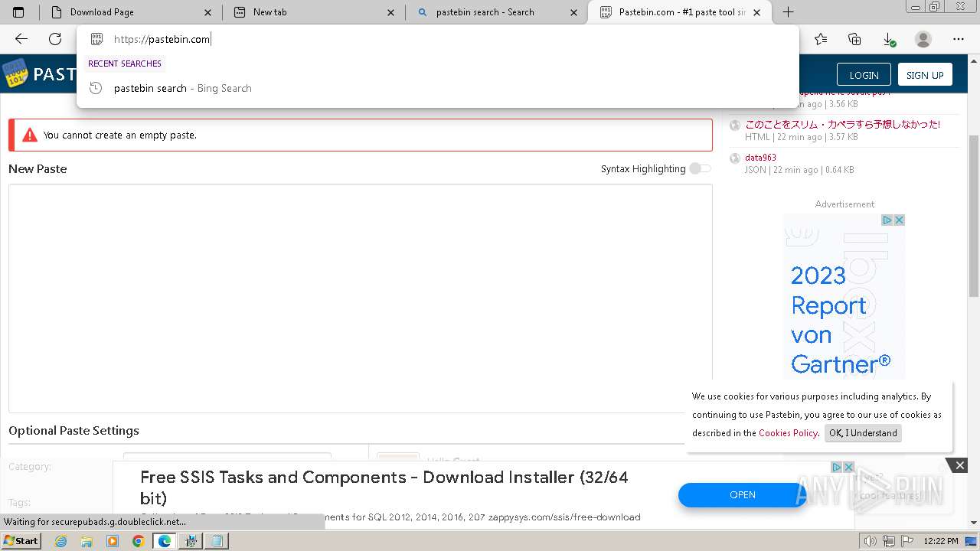
Task: Select Microsoft Edge in the taskbar
Action: pyautogui.click(x=165, y=541)
